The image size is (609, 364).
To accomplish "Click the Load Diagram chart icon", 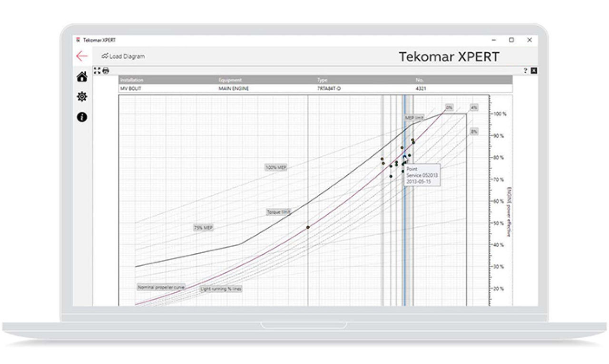I will (105, 56).
